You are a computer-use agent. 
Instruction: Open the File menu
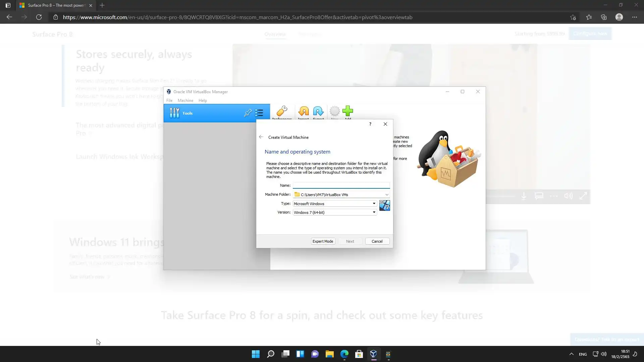click(x=169, y=101)
